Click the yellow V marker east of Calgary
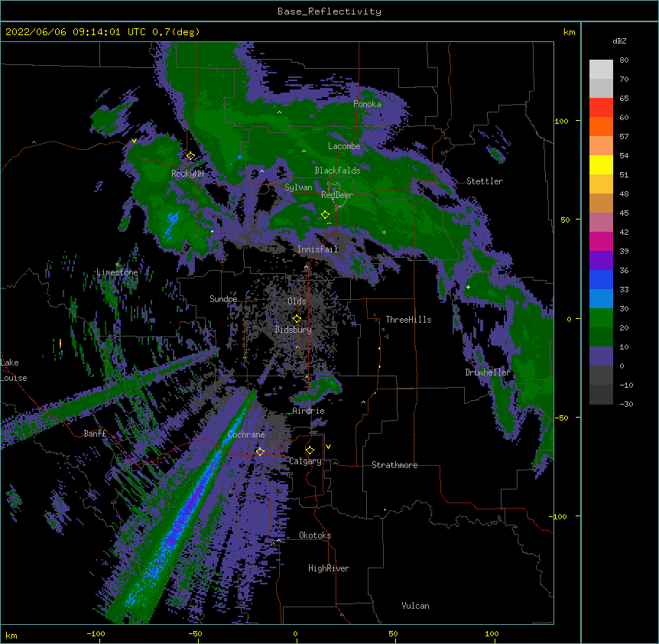This screenshot has height=644, width=659. (328, 447)
